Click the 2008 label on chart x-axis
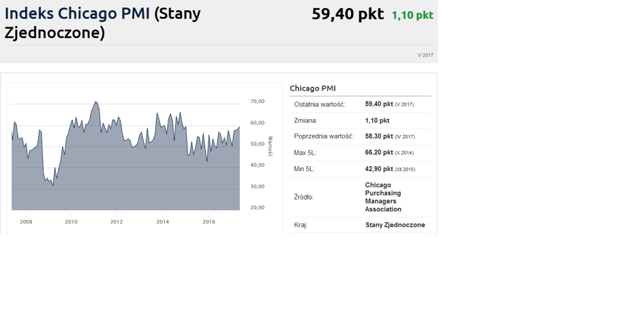 (x=26, y=222)
